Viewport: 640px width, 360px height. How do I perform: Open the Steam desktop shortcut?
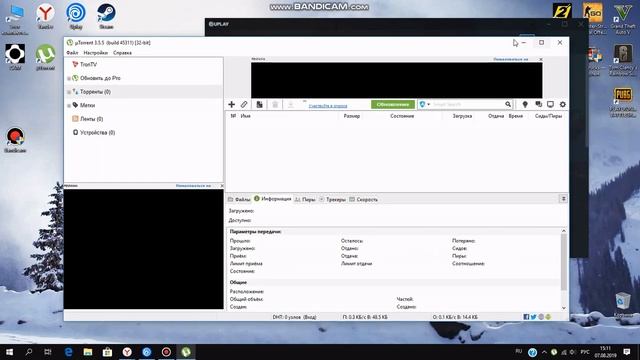coord(106,16)
